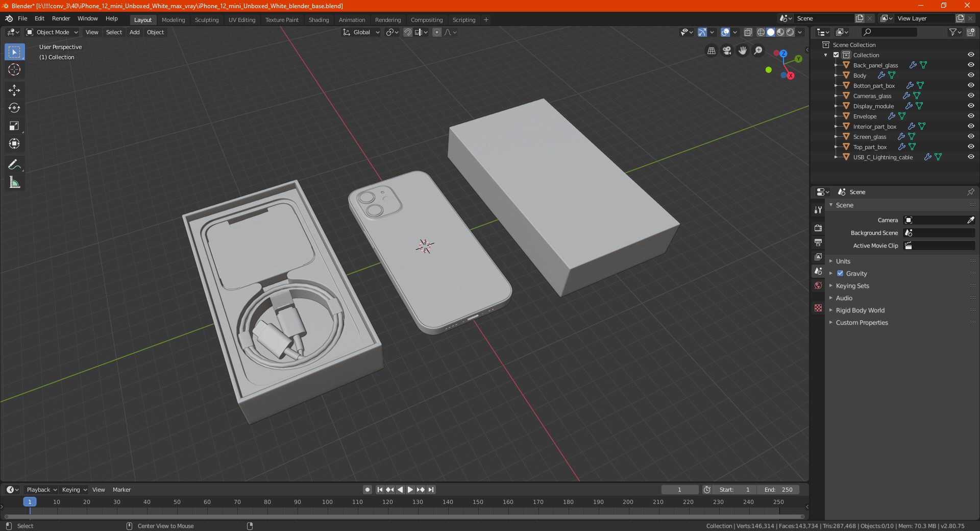Switch to the UV Editing workspace tab
The image size is (980, 531).
pos(242,20)
